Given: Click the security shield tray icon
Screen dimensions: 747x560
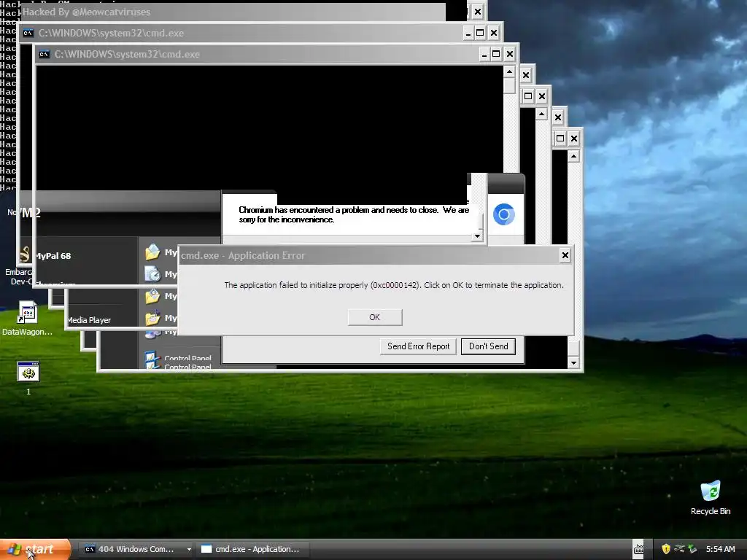Looking at the screenshot, I should 666,549.
